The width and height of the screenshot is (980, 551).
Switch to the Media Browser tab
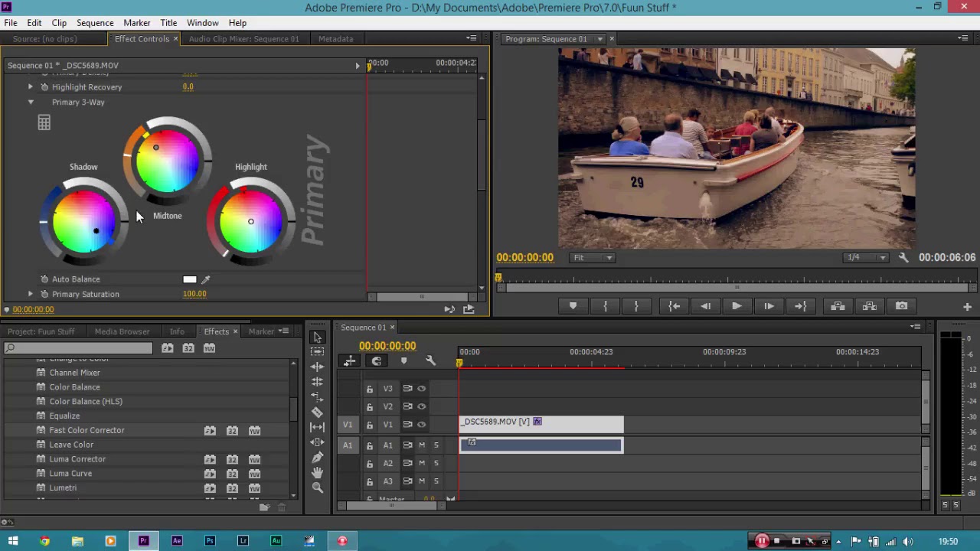[x=122, y=331]
